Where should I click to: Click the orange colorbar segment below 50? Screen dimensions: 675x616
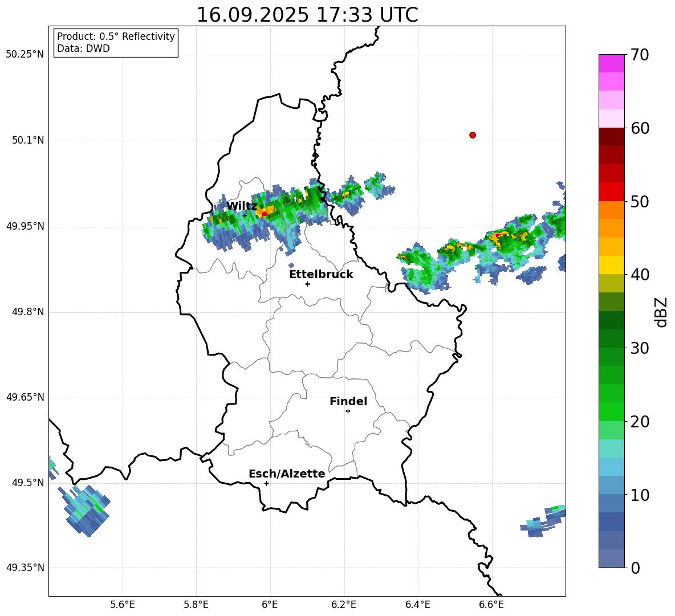[612, 210]
